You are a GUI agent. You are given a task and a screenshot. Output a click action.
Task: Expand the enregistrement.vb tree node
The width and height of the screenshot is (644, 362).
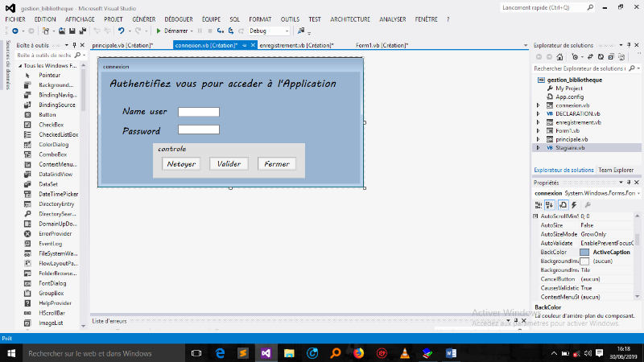click(x=538, y=122)
